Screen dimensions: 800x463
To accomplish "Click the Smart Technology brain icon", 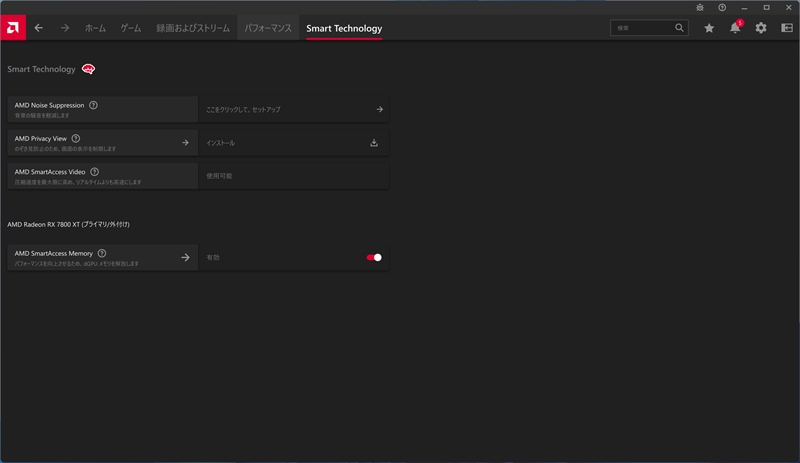I will pyautogui.click(x=88, y=69).
